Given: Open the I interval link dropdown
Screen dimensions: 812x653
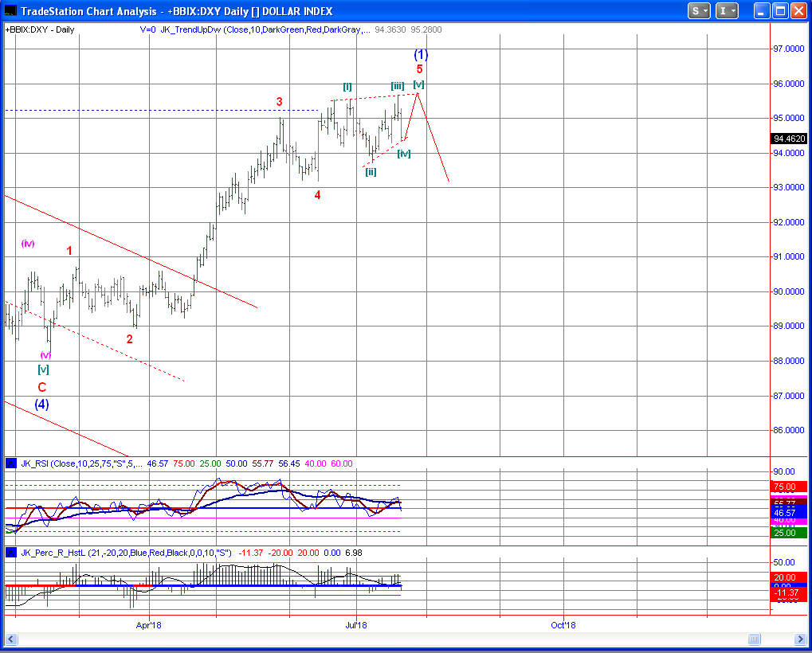Looking at the screenshot, I should 727,11.
